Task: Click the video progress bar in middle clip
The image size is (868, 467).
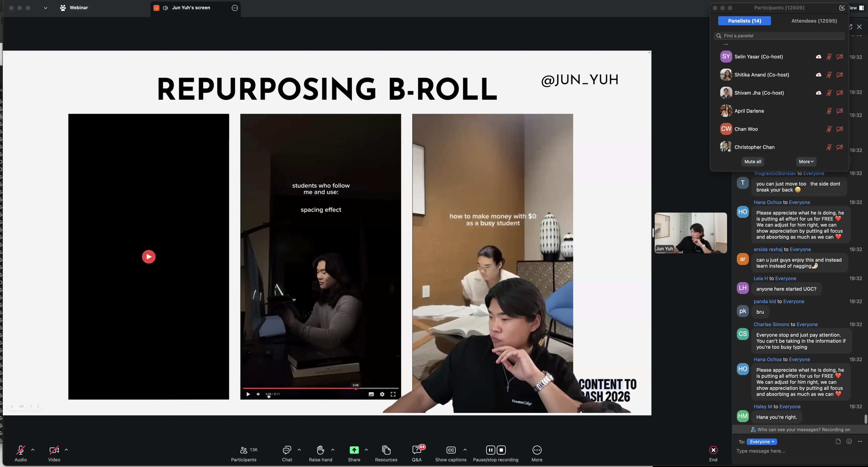Action: click(x=320, y=388)
